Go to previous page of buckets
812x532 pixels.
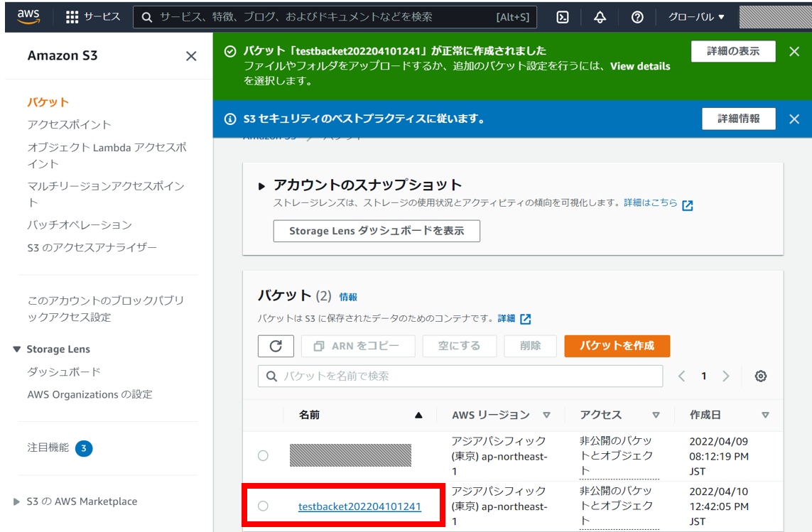pos(681,376)
